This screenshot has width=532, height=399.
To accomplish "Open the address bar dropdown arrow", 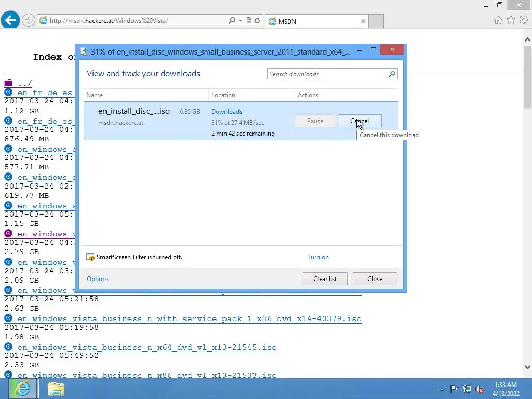I will coord(240,20).
